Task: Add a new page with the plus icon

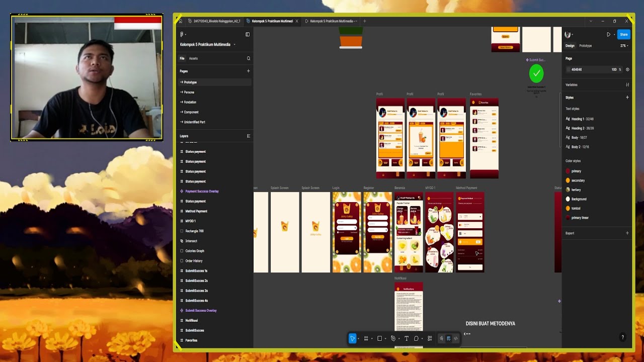Action: (x=248, y=71)
